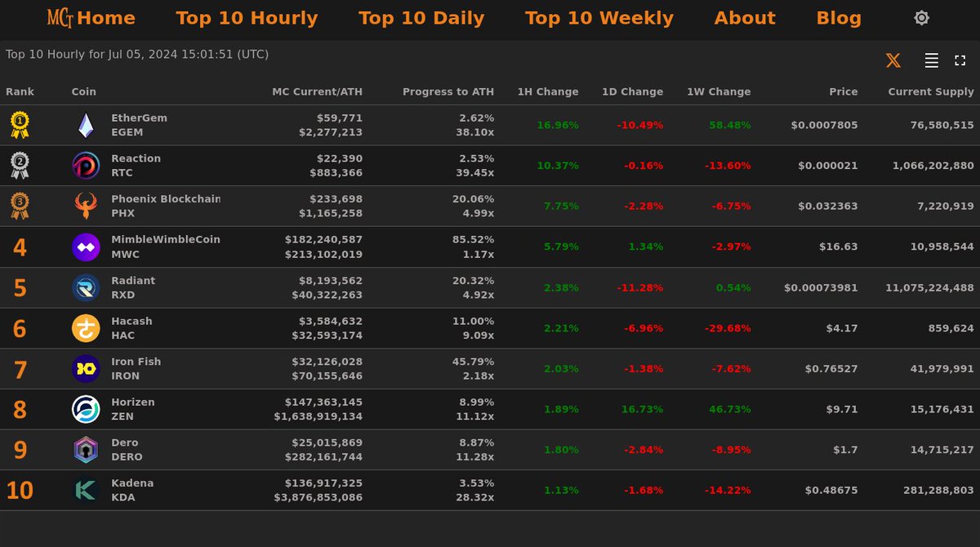The height and width of the screenshot is (547, 980).
Task: Open the Dero coin name link
Action: pyautogui.click(x=125, y=442)
